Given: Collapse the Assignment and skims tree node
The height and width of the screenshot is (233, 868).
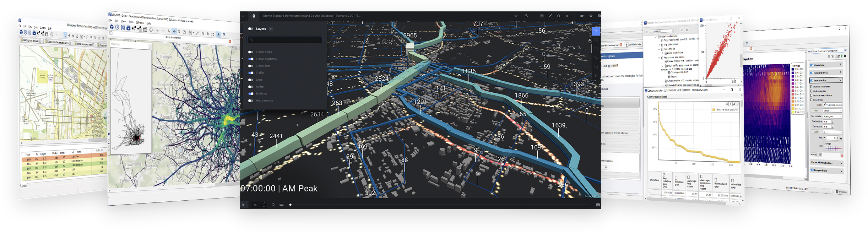Looking at the screenshot, I should (659, 57).
